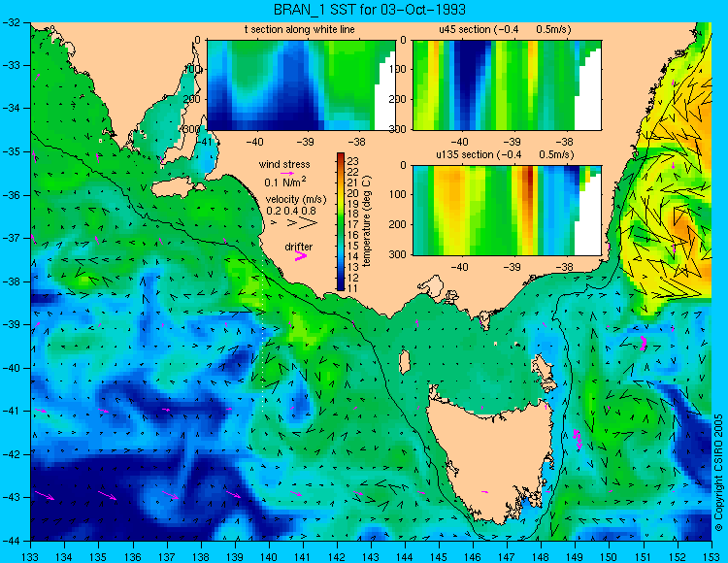Click the title 'BRAN_1 SST for 03-Oct-1993'
728x563 pixels.
pos(369,9)
